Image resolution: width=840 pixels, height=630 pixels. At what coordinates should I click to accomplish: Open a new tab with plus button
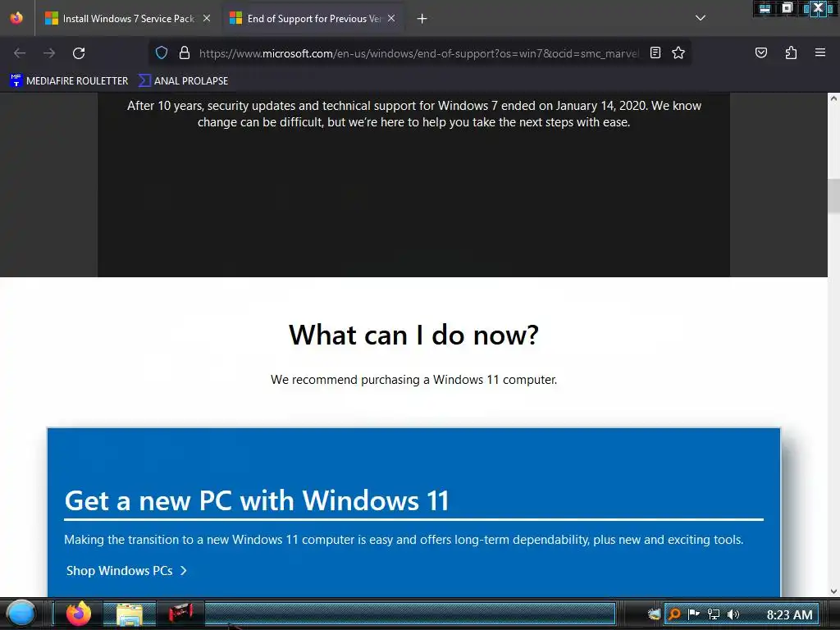pos(422,19)
